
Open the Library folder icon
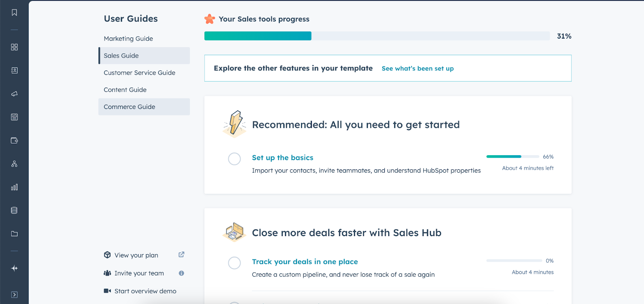14,234
